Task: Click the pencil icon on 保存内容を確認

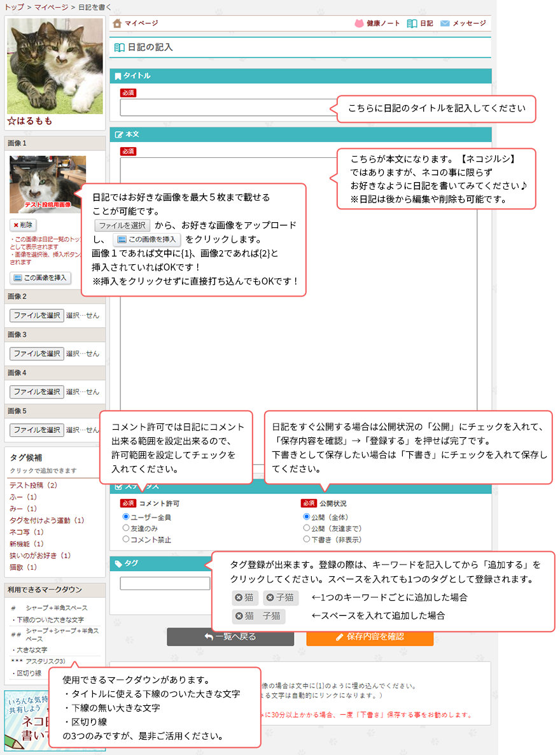Action: tap(340, 637)
